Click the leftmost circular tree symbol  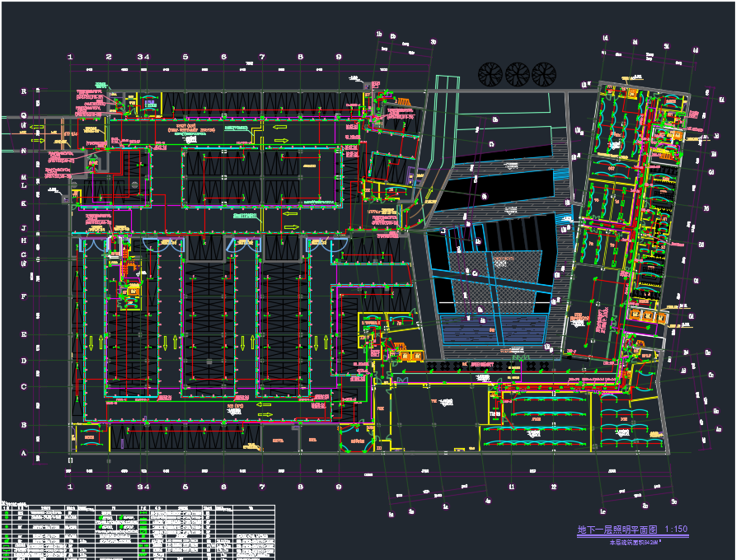490,74
